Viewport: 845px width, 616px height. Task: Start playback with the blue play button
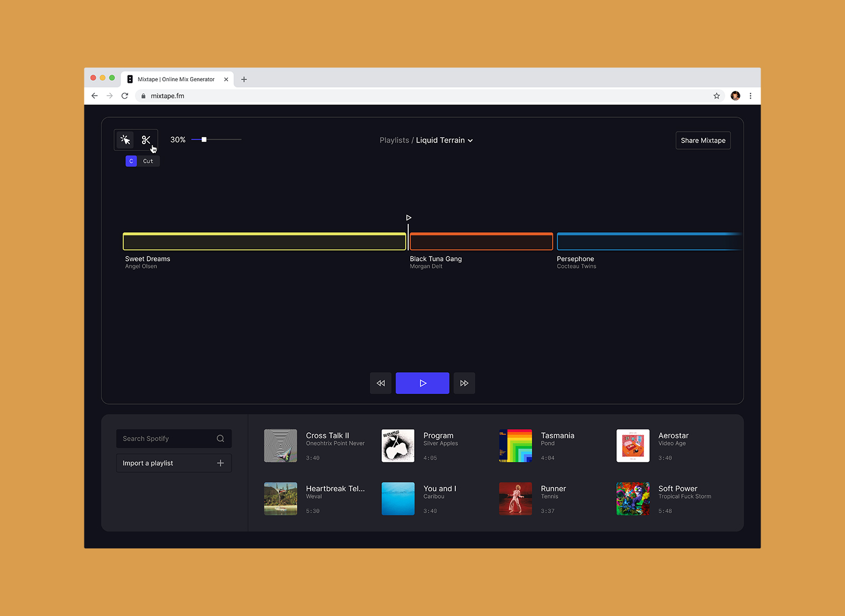[422, 383]
